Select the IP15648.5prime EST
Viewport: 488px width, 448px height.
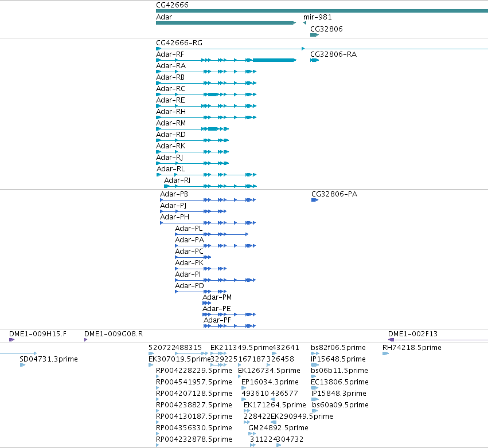click(x=315, y=365)
